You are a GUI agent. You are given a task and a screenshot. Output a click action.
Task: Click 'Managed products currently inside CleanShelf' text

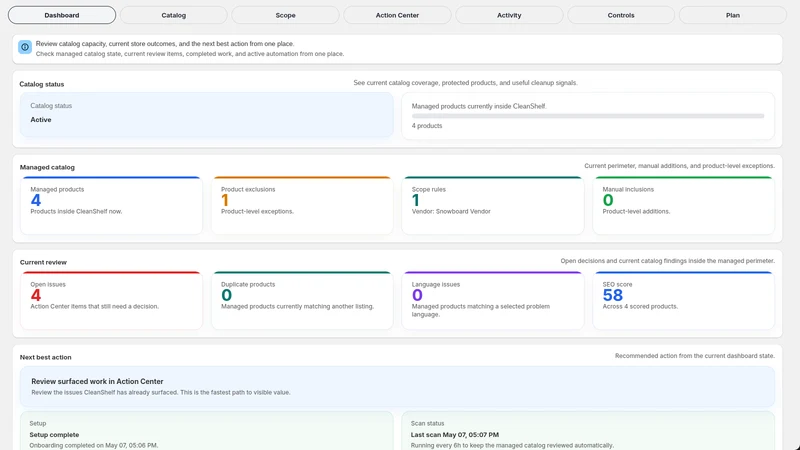(x=479, y=107)
